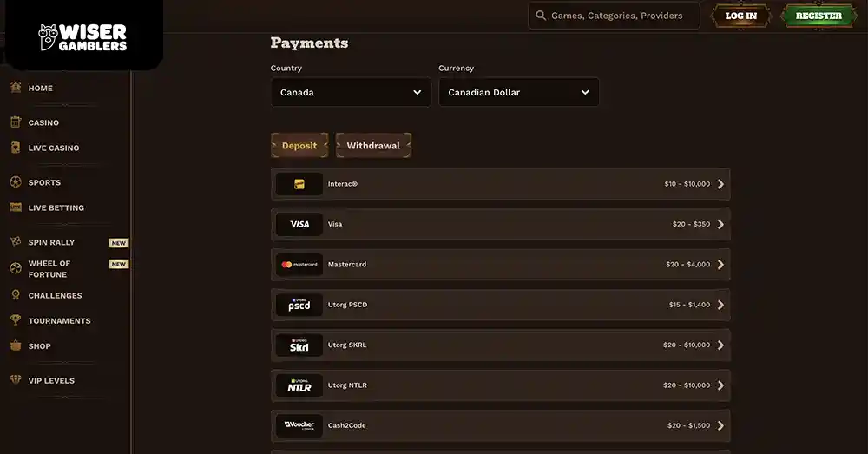Click the Log In button
Viewport: 868px width, 454px height.
(x=740, y=16)
